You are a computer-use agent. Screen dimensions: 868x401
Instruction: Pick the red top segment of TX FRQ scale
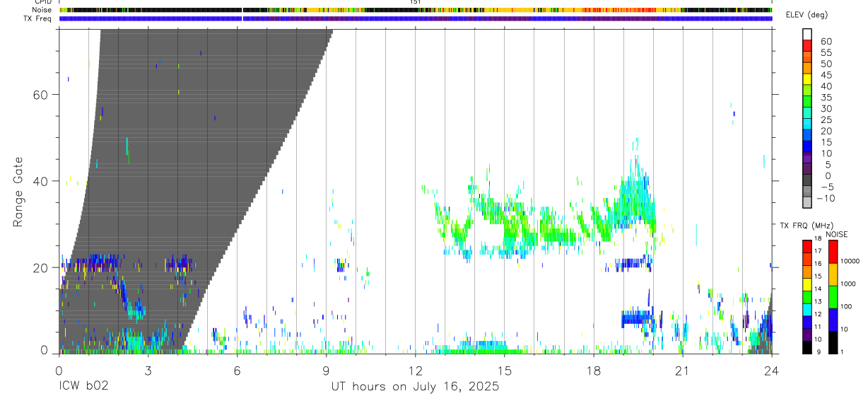(807, 245)
